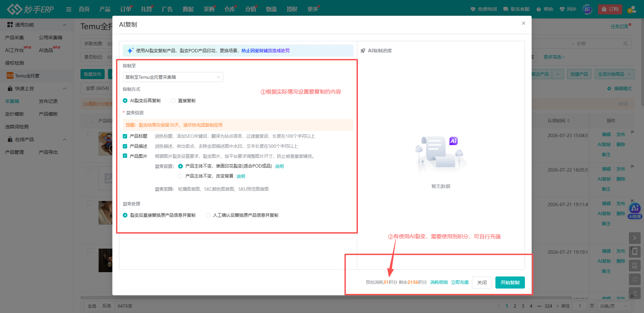Click the mobile phone icon on right rail
This screenshot has width=644, height=313.
[635, 252]
